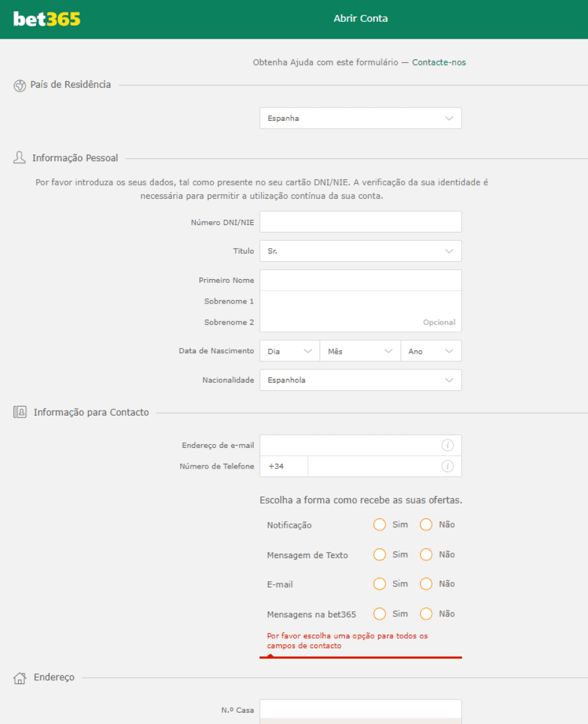Focus the Endereço de e-mail input field

(361, 445)
